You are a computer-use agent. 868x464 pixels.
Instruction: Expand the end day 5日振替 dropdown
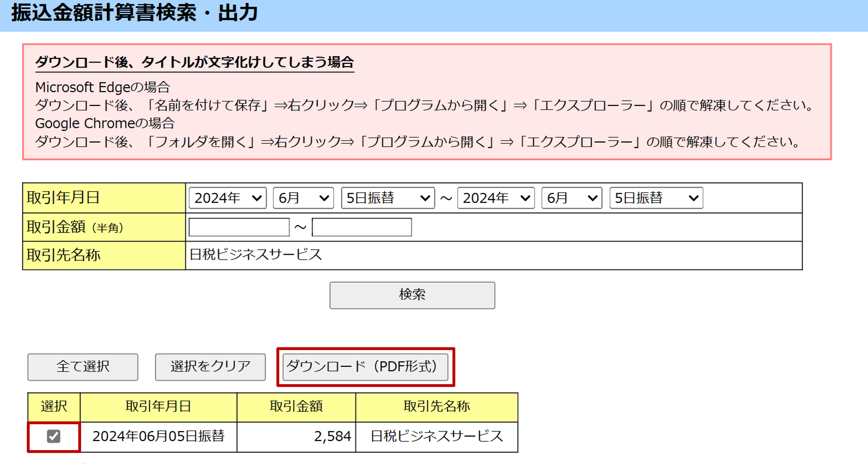click(656, 198)
